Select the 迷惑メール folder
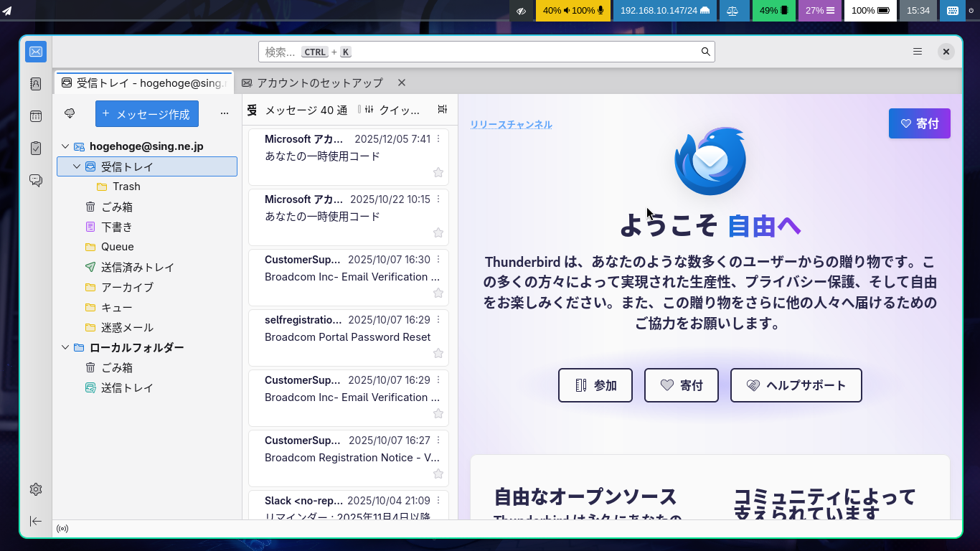The width and height of the screenshot is (980, 551). [x=147, y=327]
